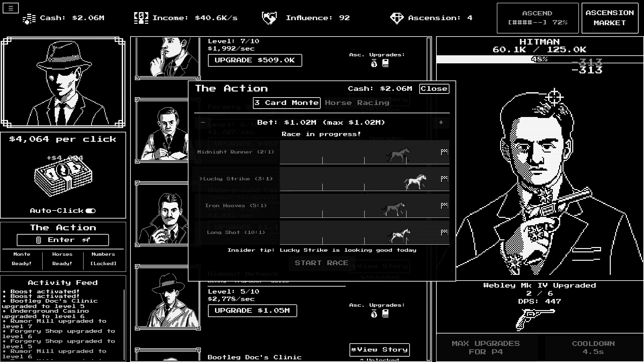The width and height of the screenshot is (644, 362).
Task: Click View Story for Bootleg Doc's Clinic
Action: click(379, 350)
